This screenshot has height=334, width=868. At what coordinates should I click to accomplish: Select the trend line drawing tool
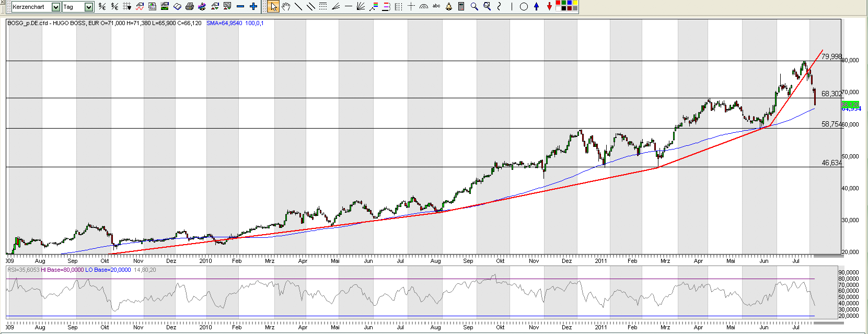pyautogui.click(x=298, y=6)
